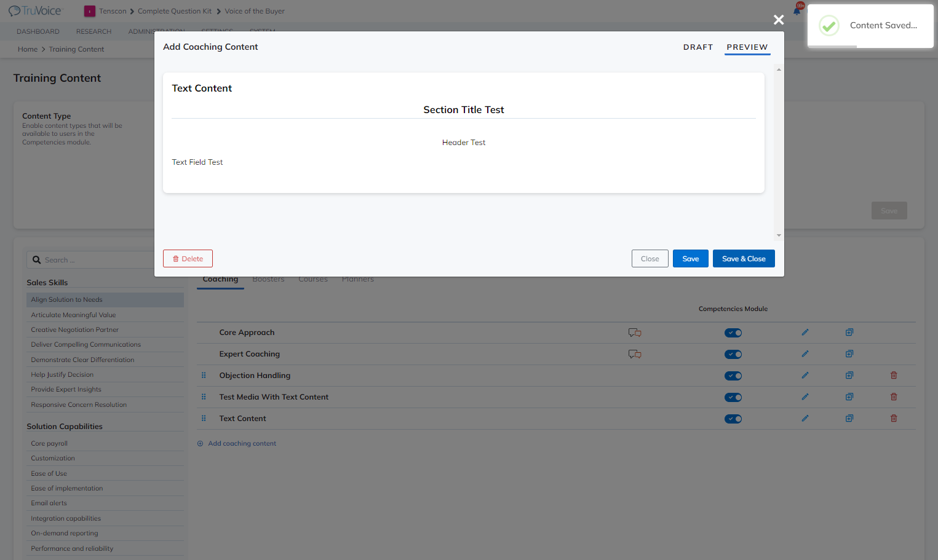The width and height of the screenshot is (938, 560).
Task: Click the red Delete button
Action: click(x=188, y=259)
